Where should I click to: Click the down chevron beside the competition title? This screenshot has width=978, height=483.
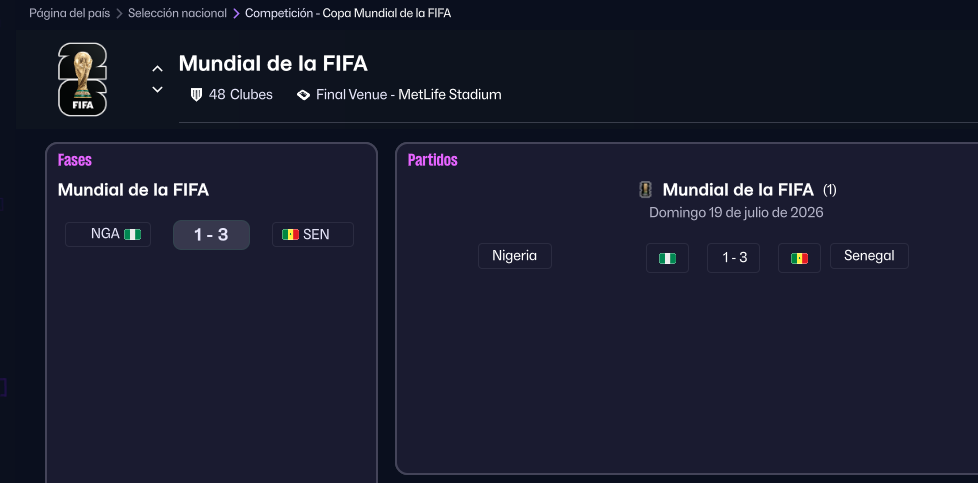[x=157, y=90]
